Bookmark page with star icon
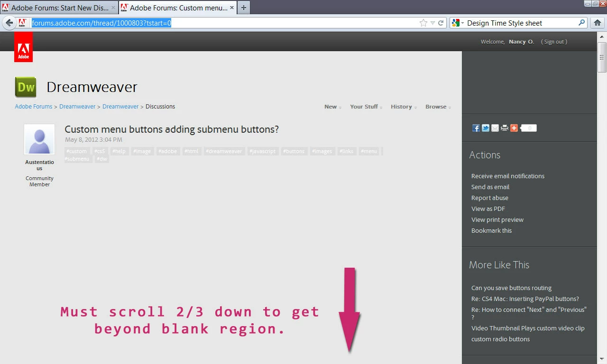607x364 pixels. 423,23
